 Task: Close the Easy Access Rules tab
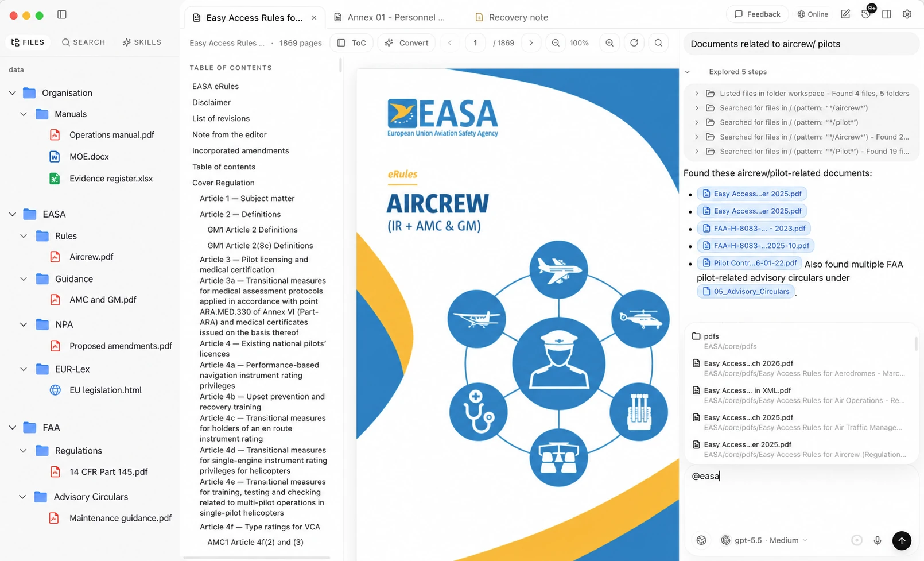[x=314, y=18]
